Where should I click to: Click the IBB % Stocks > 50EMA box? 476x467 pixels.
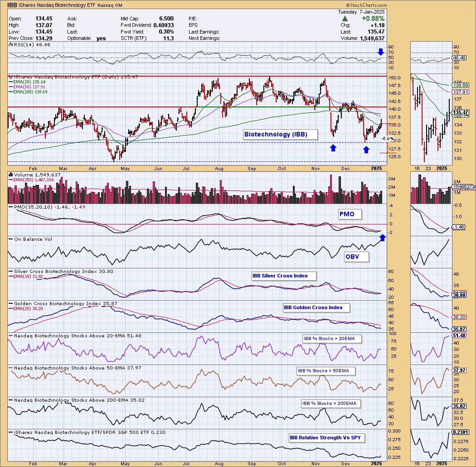point(326,371)
